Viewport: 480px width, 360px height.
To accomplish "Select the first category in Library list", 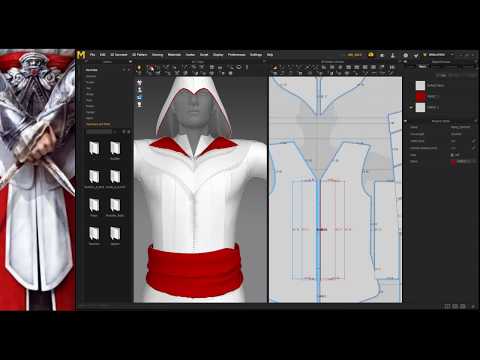I will 91,76.
